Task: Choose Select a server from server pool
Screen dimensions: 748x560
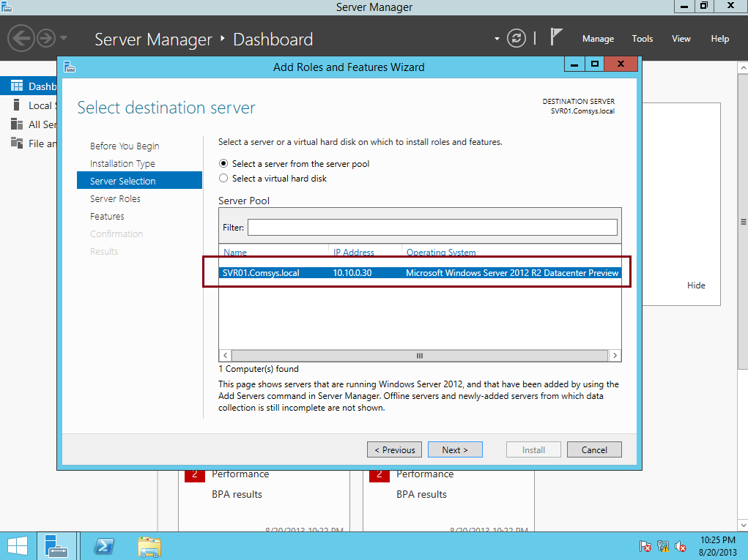Action: pos(223,163)
